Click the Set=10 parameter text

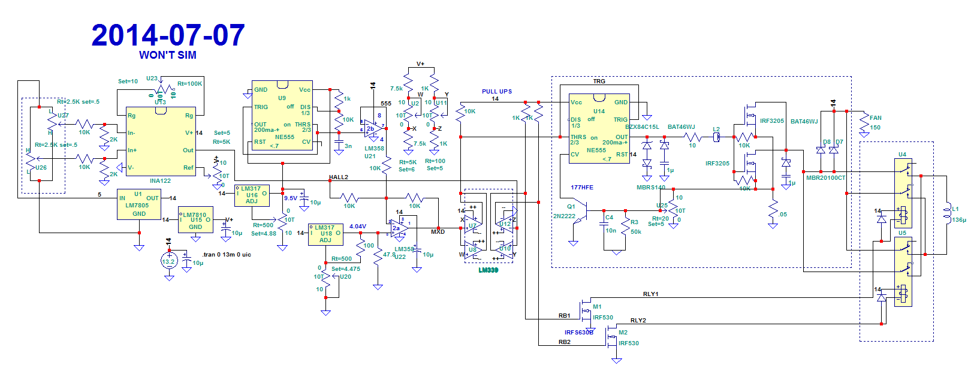[x=128, y=82]
